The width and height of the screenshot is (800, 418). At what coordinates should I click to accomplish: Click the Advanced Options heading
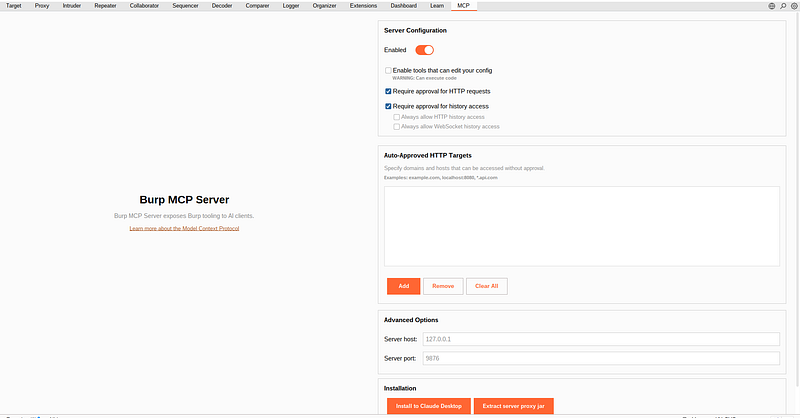tap(411, 320)
